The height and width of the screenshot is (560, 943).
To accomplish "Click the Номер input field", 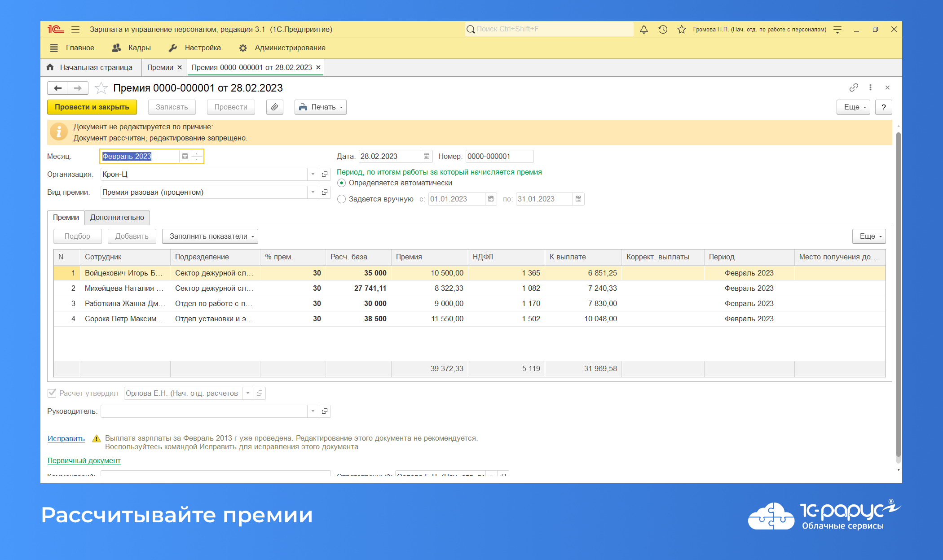I will point(498,156).
